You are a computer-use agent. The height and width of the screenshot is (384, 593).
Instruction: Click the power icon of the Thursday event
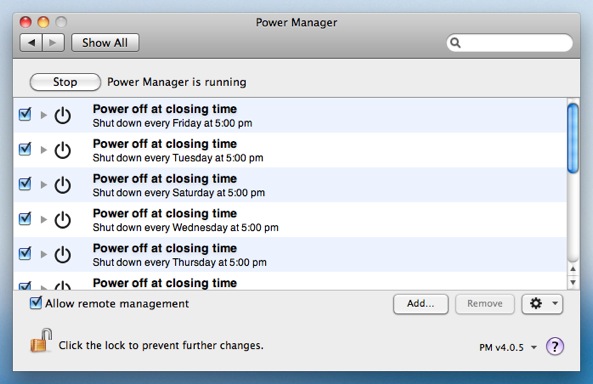click(62, 254)
